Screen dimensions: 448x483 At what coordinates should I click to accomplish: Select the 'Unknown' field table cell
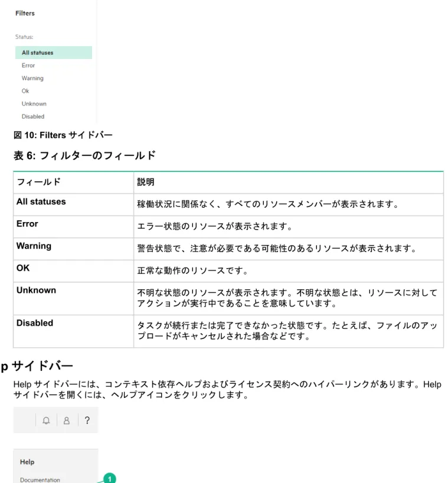click(73, 299)
